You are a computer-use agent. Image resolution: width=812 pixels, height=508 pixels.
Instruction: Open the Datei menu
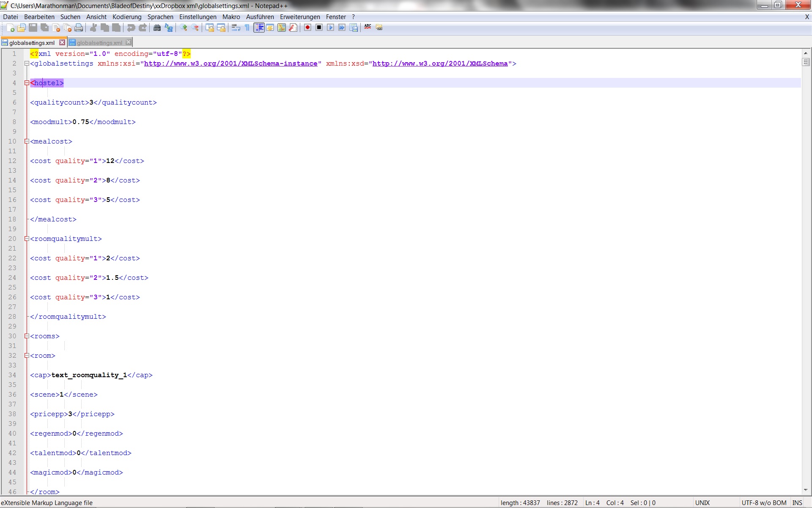pyautogui.click(x=11, y=17)
